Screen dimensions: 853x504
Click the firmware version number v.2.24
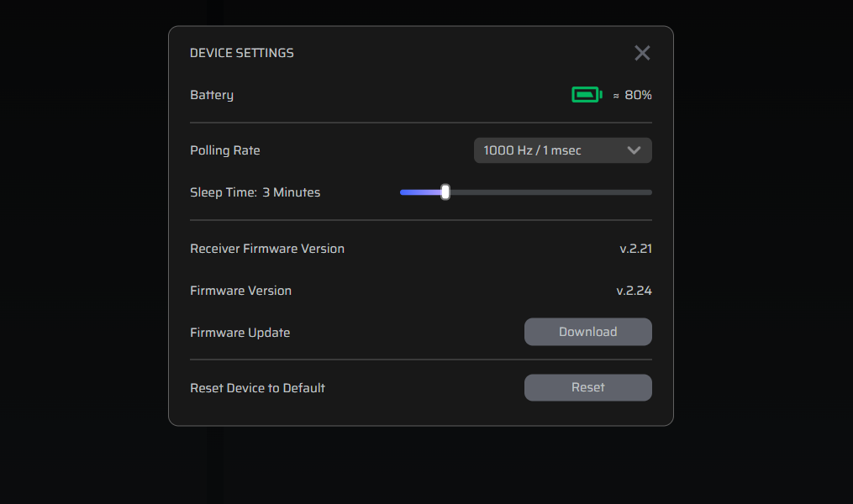[x=634, y=291]
